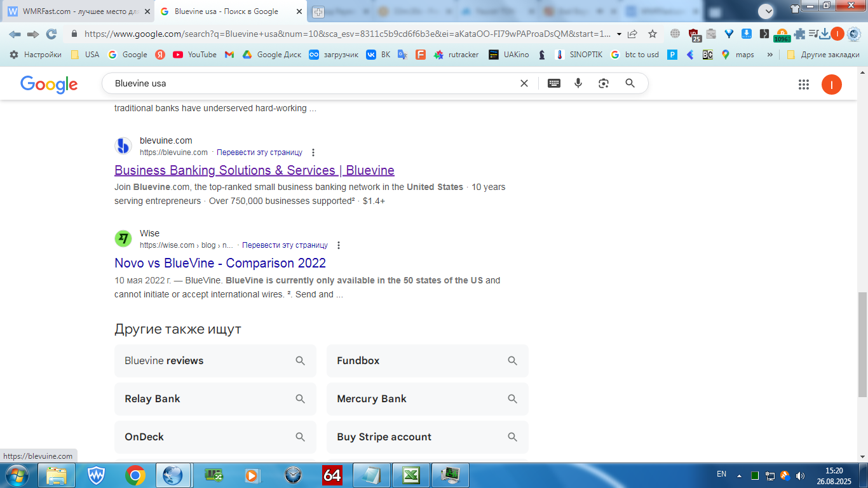Go to Google home via logo
This screenshot has height=488, width=868.
(x=49, y=84)
